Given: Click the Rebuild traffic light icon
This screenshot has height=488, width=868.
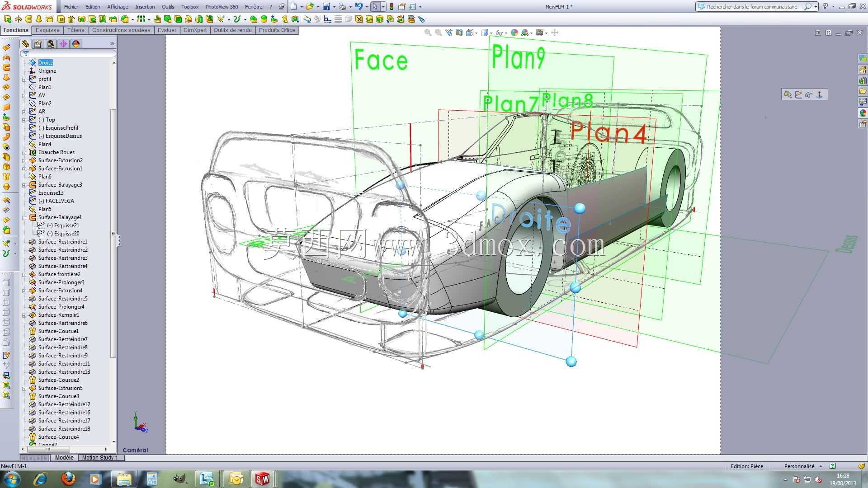Looking at the screenshot, I should pos(392,7).
